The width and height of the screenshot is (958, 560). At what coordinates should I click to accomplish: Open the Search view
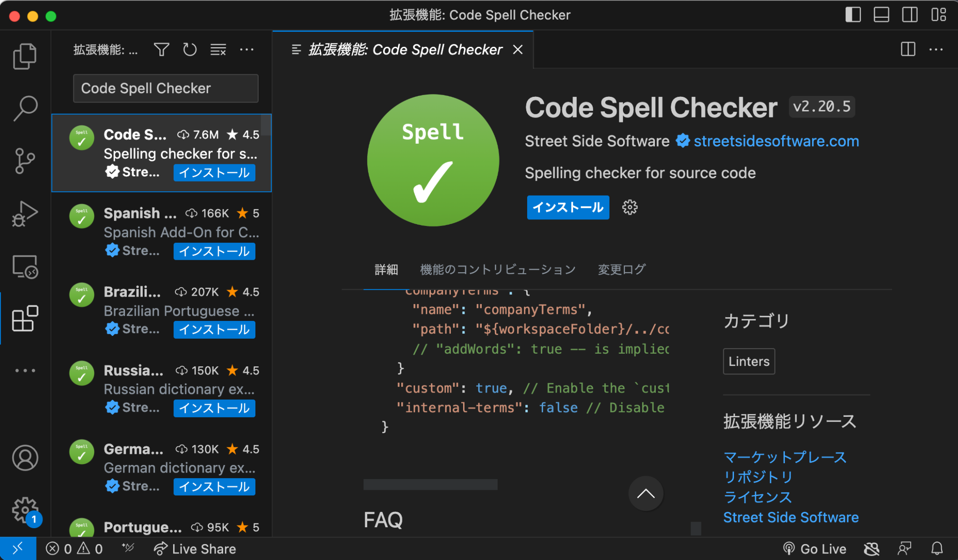coord(25,108)
